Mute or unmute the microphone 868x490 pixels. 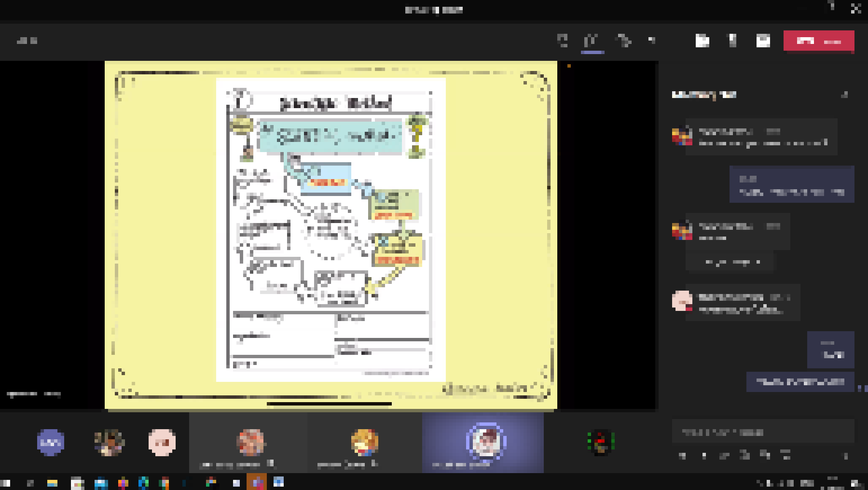732,41
